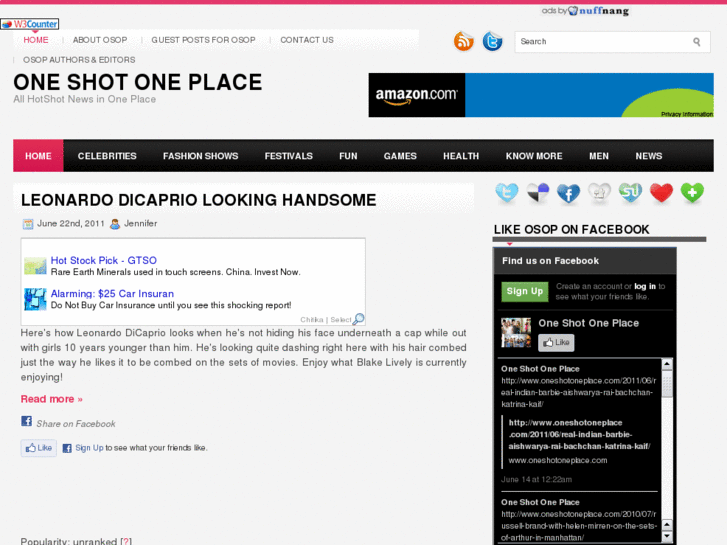
Task: Select HOME tab in black navigation bar
Action: pos(38,156)
